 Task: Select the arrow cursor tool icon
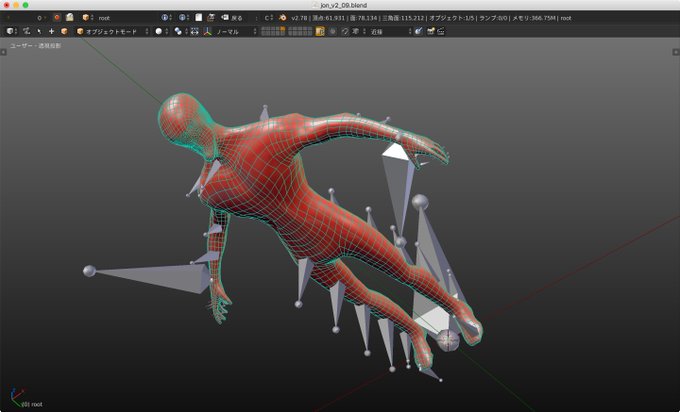click(39, 31)
